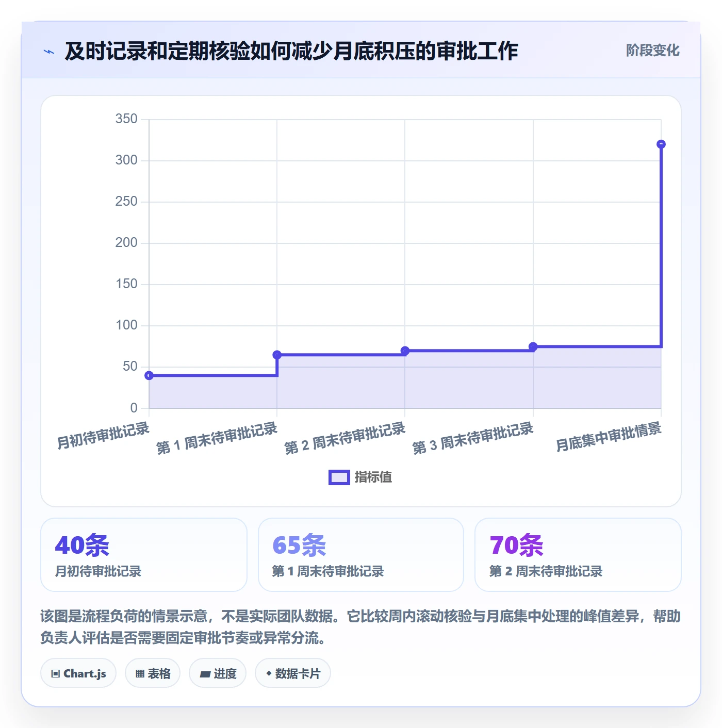Click the main title 及时记录和定期核验 heading
Viewport: 722px width, 728px height.
pyautogui.click(x=291, y=51)
